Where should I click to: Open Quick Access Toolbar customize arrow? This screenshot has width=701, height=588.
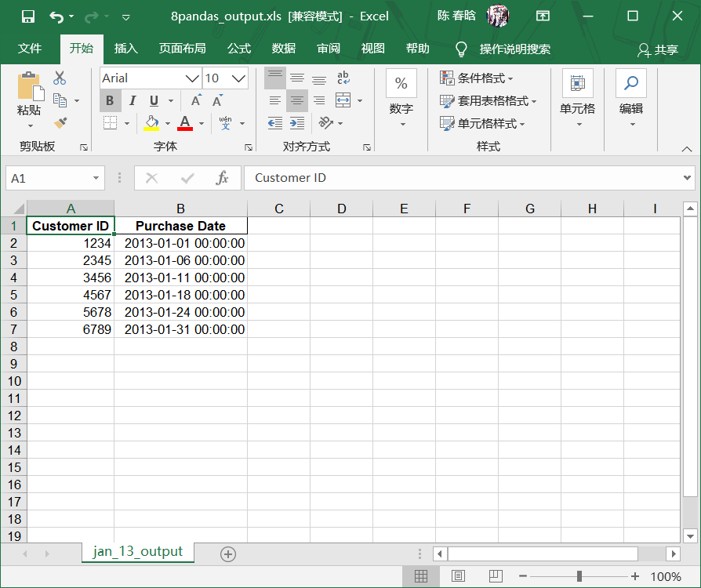[126, 17]
